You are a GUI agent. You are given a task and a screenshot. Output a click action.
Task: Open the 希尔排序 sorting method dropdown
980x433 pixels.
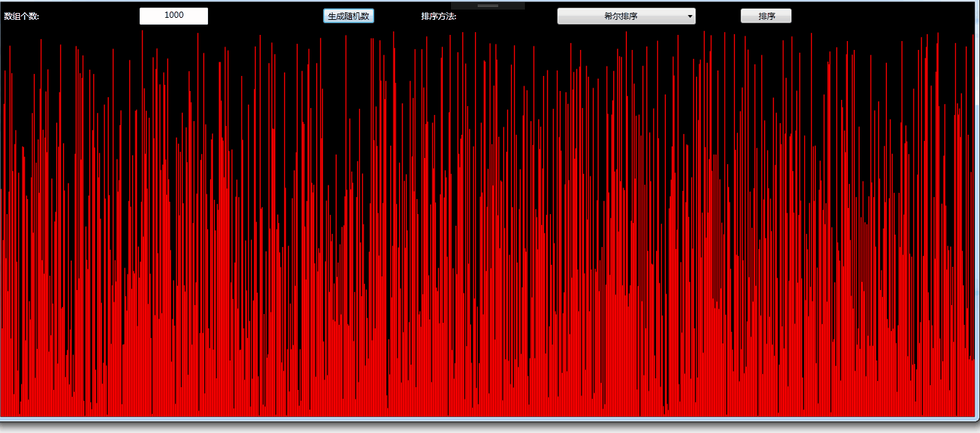pos(626,16)
